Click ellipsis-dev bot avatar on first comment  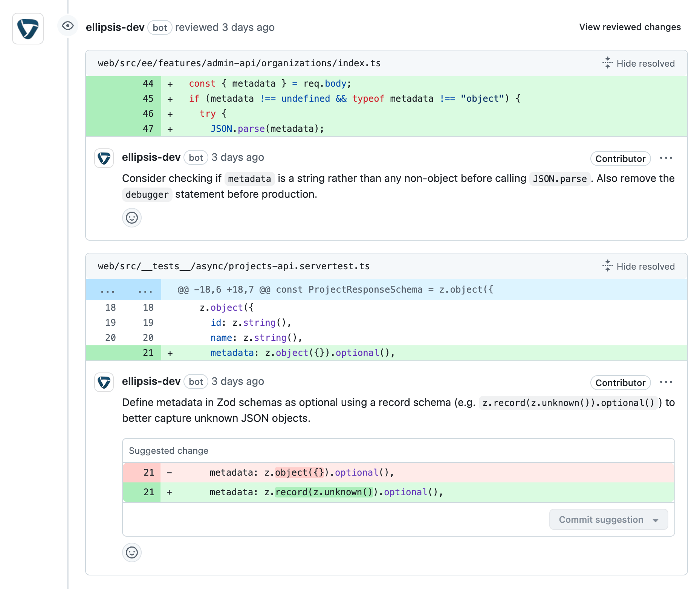pos(104,159)
